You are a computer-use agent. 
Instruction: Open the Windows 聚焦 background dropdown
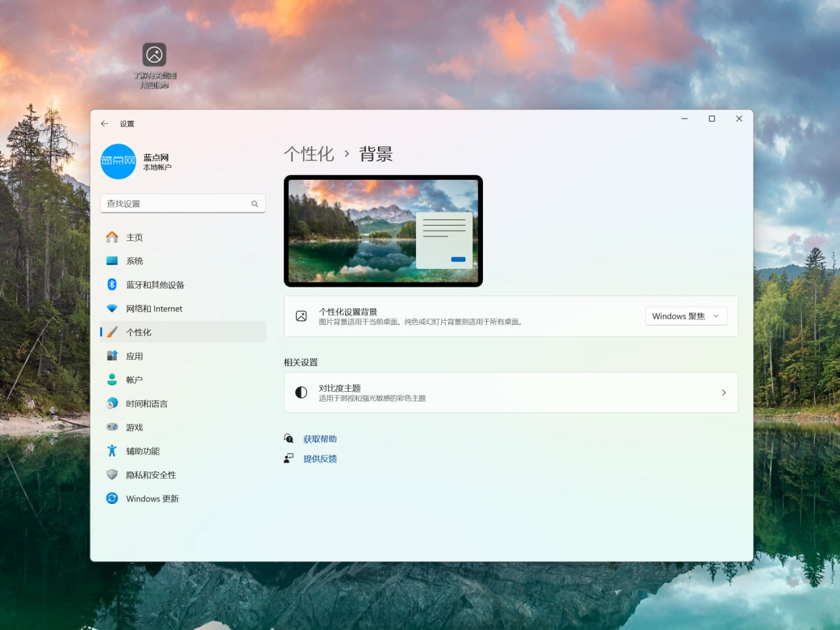point(686,316)
